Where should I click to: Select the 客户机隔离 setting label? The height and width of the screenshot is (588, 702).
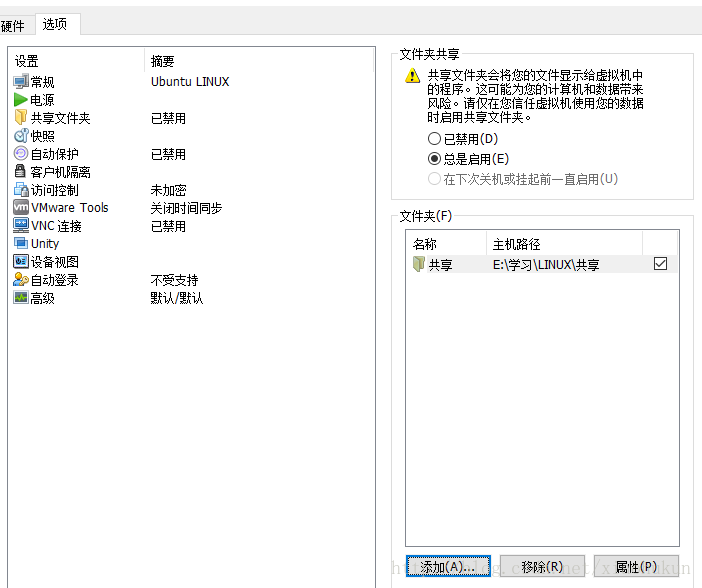coord(60,172)
